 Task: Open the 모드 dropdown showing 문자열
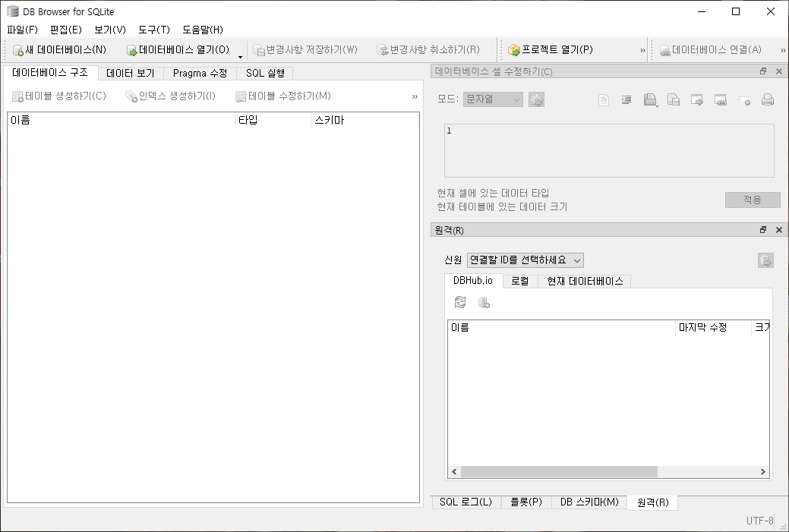point(493,99)
